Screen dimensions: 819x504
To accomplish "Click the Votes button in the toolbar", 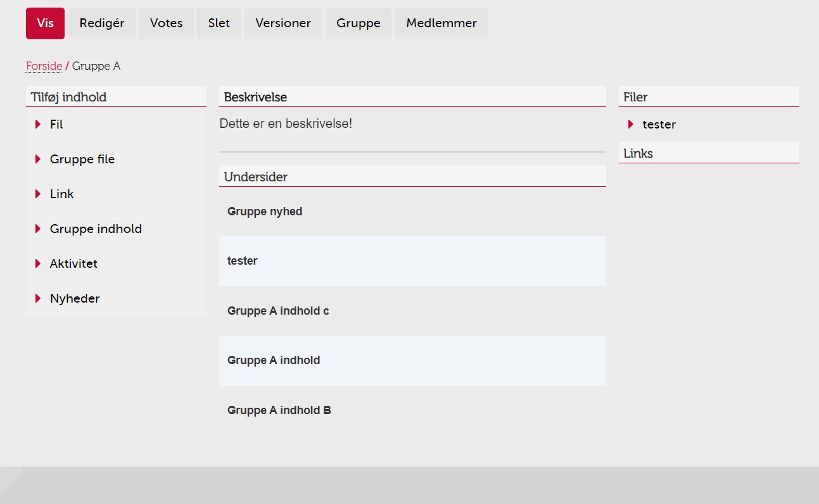I will coord(166,23).
